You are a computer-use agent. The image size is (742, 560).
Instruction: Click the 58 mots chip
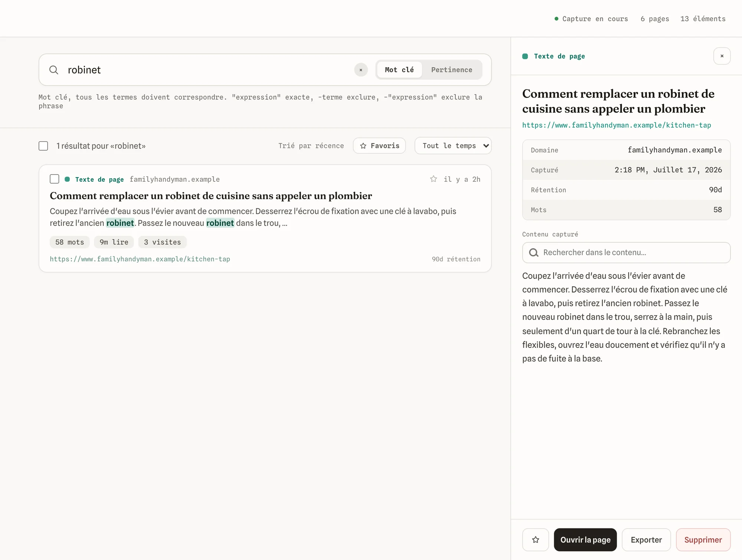pos(70,242)
